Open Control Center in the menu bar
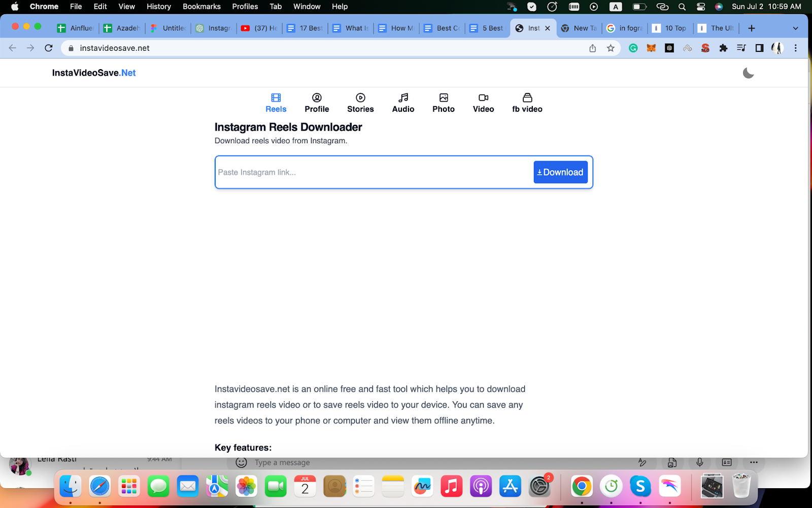The width and height of the screenshot is (812, 508). click(701, 7)
